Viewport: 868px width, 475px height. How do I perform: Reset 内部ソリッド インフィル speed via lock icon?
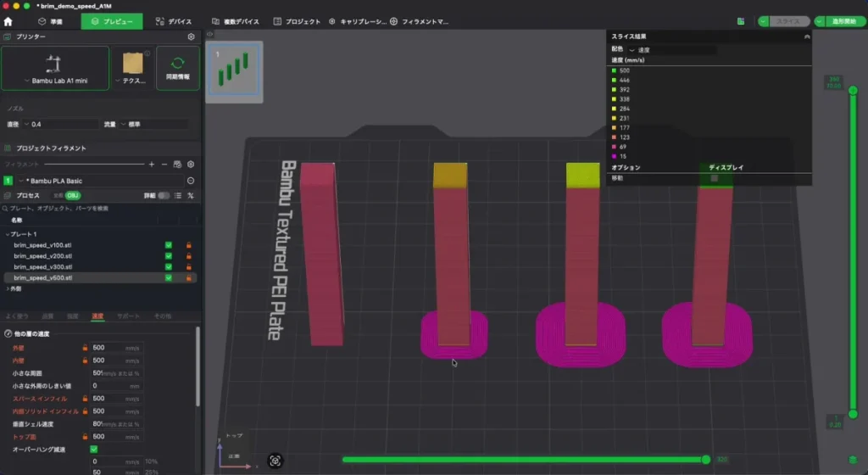coord(86,411)
